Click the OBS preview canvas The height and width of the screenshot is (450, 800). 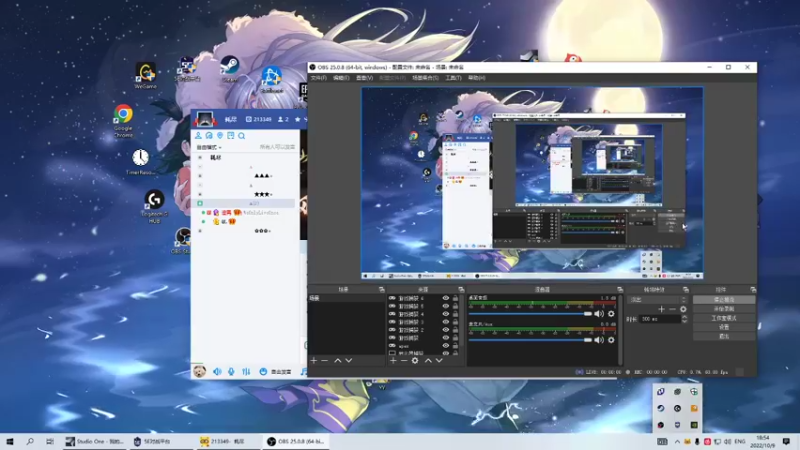(x=532, y=183)
